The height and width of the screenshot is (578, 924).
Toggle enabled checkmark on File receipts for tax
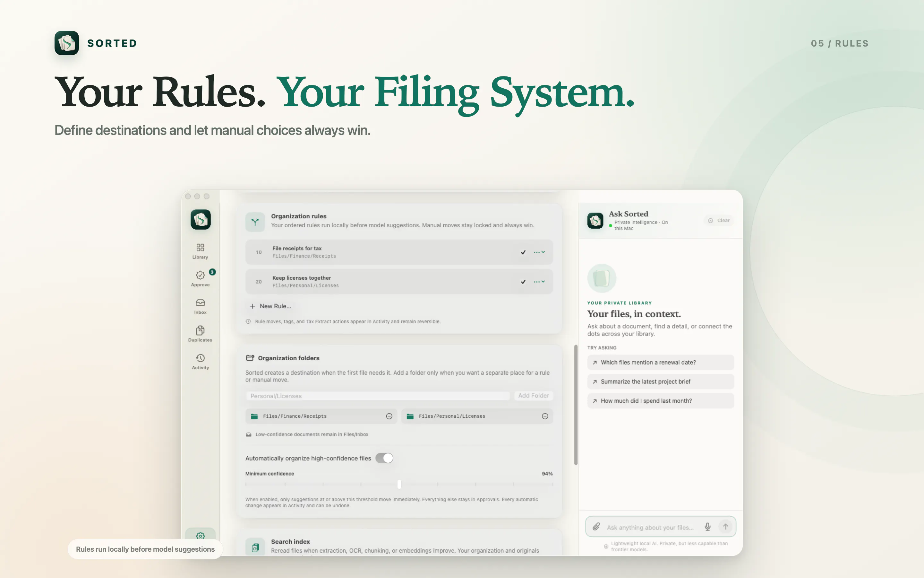(523, 252)
